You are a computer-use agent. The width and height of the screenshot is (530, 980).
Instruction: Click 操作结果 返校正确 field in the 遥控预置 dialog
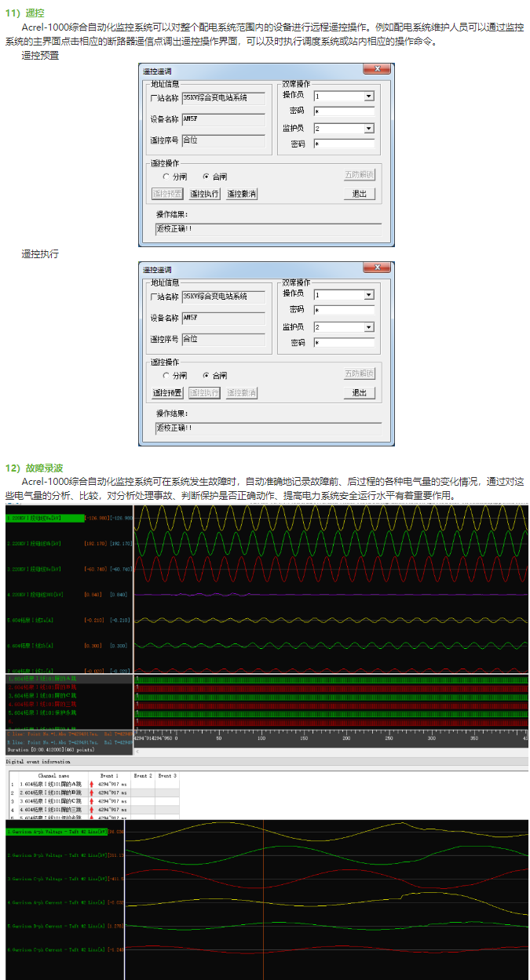click(x=268, y=229)
